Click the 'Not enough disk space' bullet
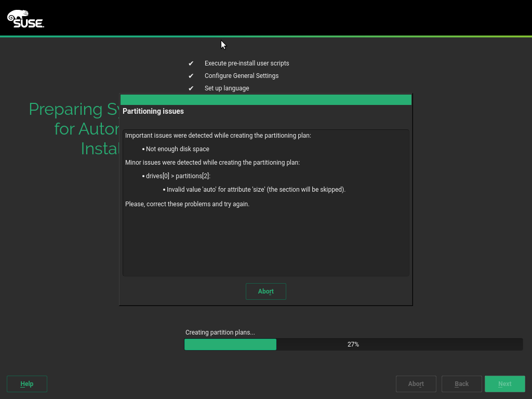 177,149
